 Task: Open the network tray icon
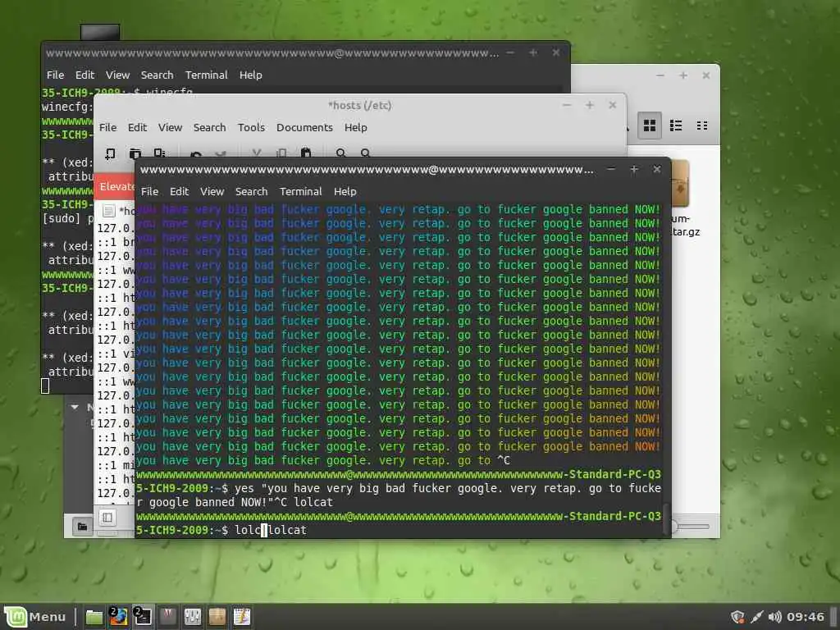[756, 617]
